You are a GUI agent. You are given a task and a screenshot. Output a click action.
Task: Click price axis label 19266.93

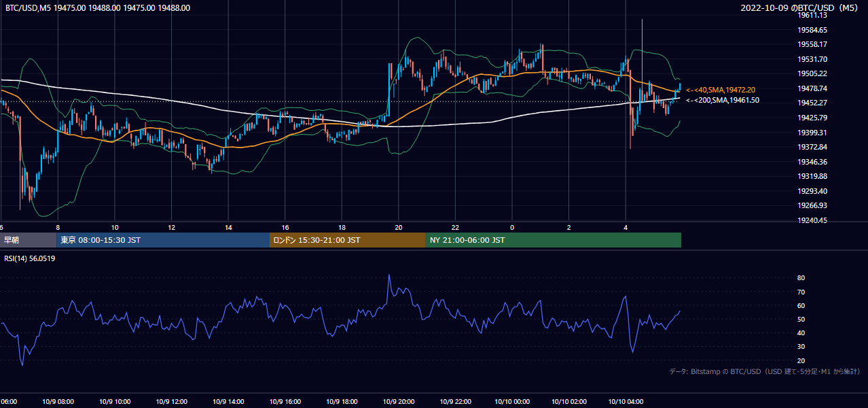(812, 205)
